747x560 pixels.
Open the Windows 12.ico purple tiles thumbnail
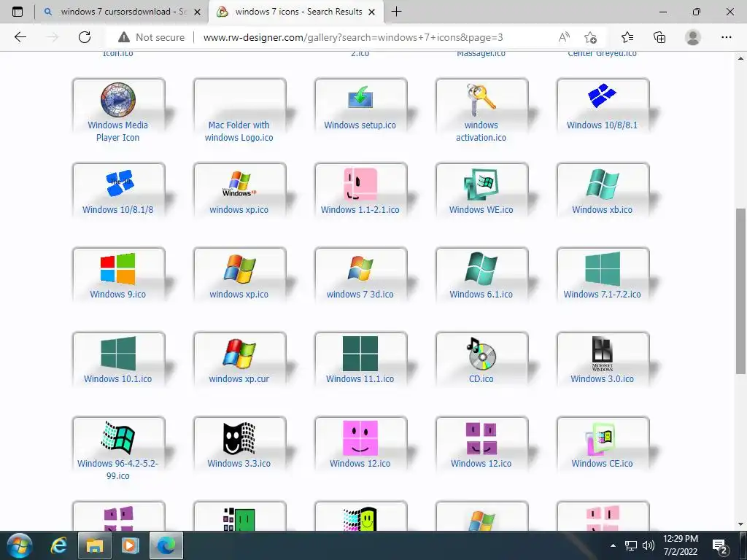[481, 438]
